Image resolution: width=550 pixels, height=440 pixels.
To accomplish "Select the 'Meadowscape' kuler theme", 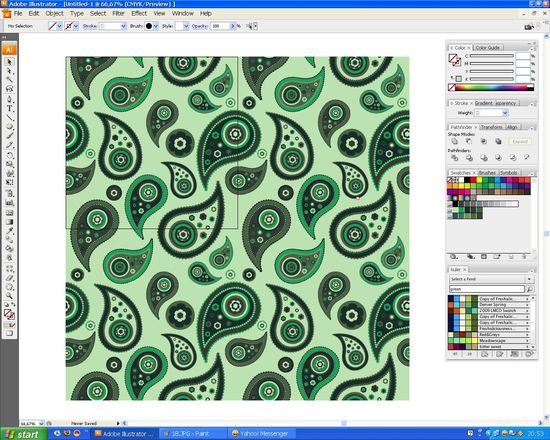I will pos(489,341).
